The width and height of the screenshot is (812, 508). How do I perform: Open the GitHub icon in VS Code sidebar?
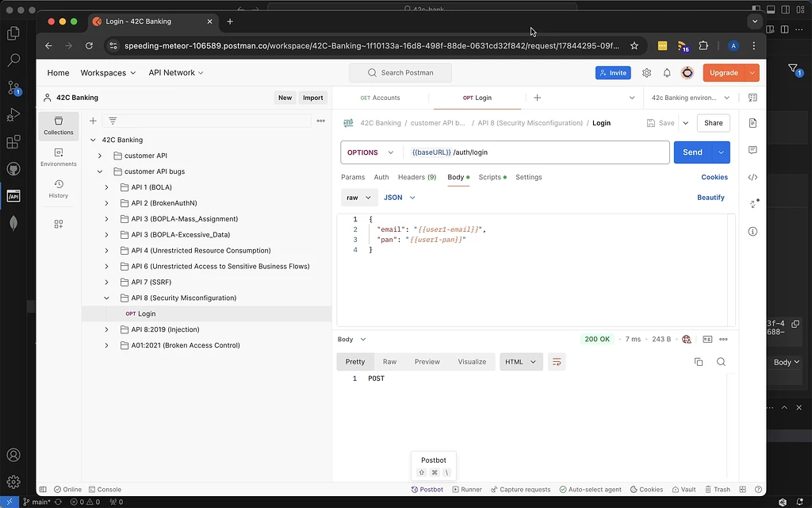[x=13, y=169]
